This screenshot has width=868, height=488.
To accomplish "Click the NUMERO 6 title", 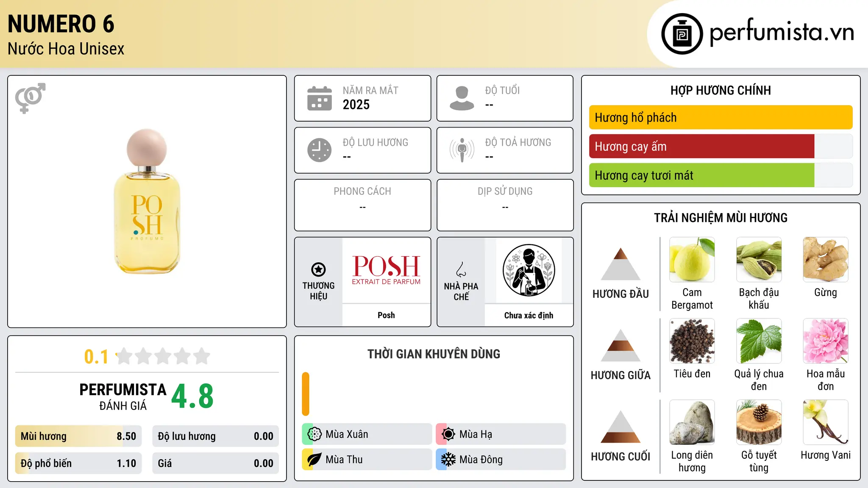I will pyautogui.click(x=61, y=24).
